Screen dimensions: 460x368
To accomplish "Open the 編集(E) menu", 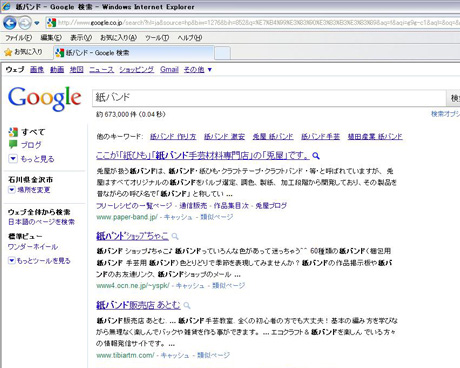I will coord(51,38).
